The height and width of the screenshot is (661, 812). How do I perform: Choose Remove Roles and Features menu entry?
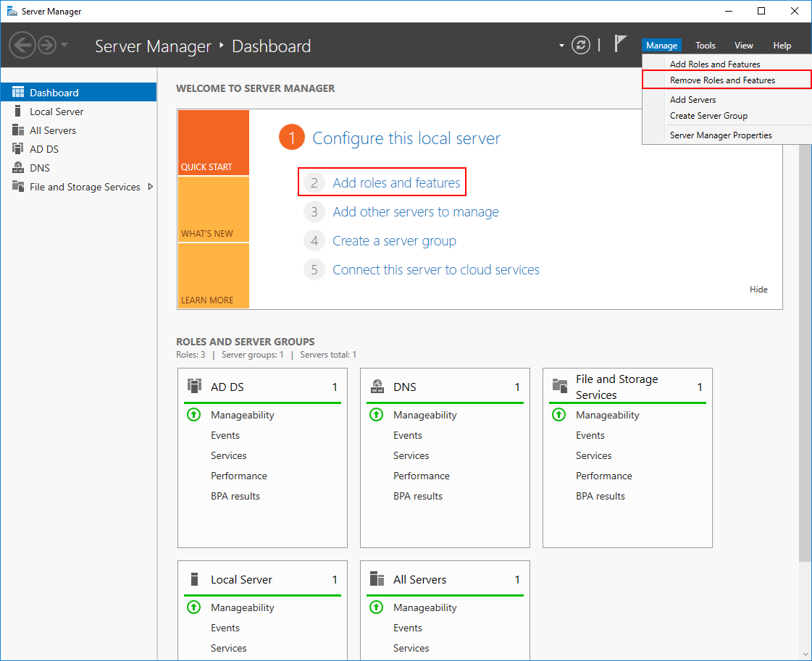coord(727,80)
